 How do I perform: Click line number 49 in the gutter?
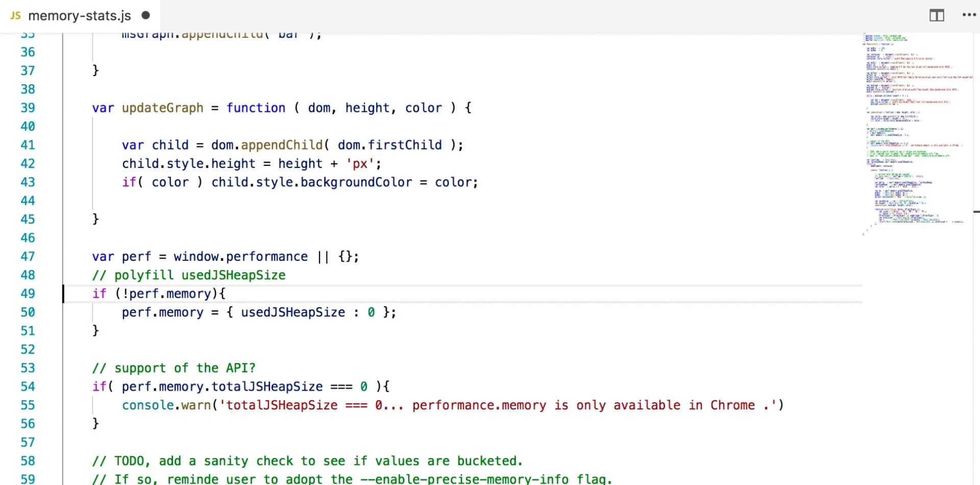[28, 294]
